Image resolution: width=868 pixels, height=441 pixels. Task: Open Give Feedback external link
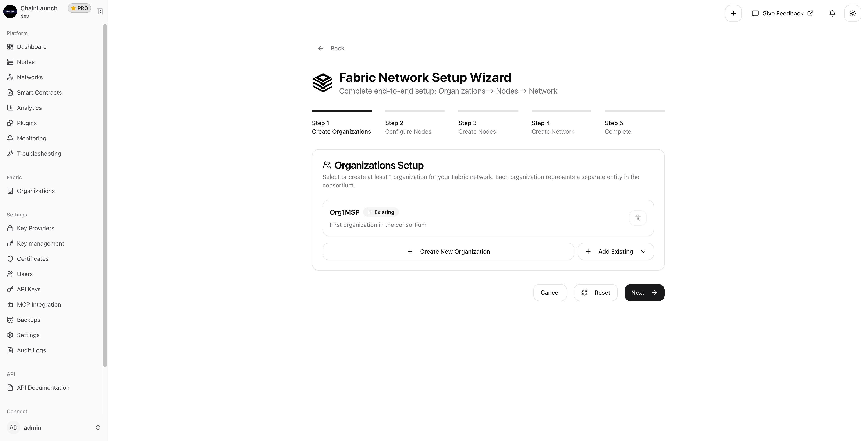pyautogui.click(x=782, y=14)
